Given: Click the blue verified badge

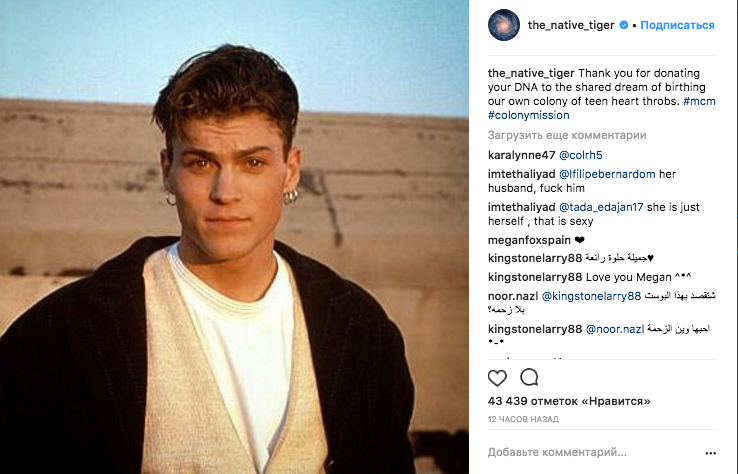Looking at the screenshot, I should (x=624, y=25).
